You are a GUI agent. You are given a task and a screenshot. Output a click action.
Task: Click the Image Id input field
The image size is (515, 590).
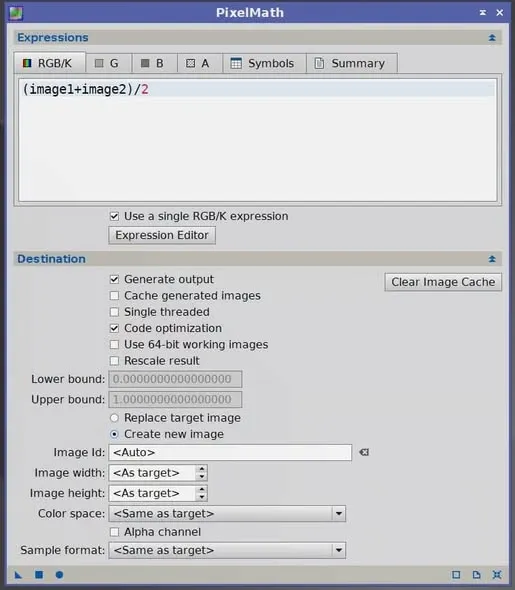tap(230, 452)
